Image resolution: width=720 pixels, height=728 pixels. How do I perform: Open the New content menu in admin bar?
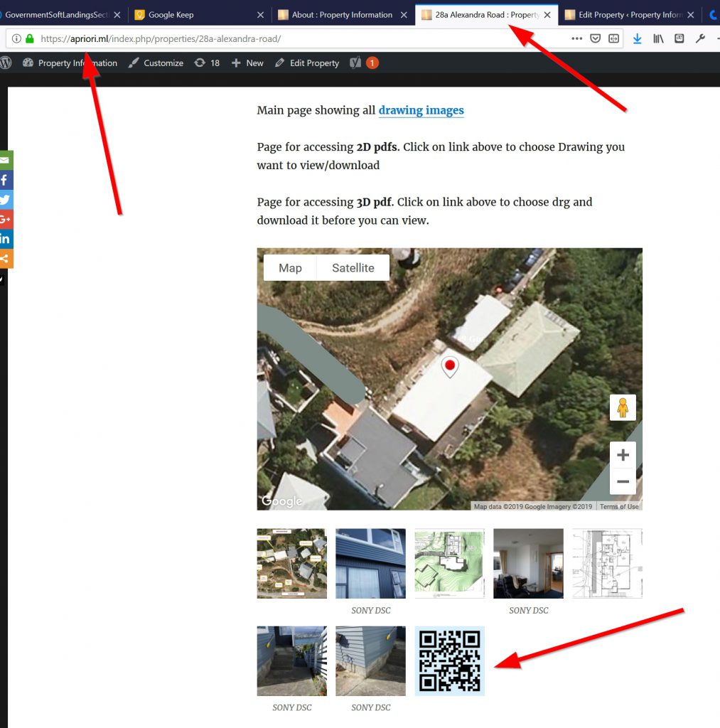[247, 63]
